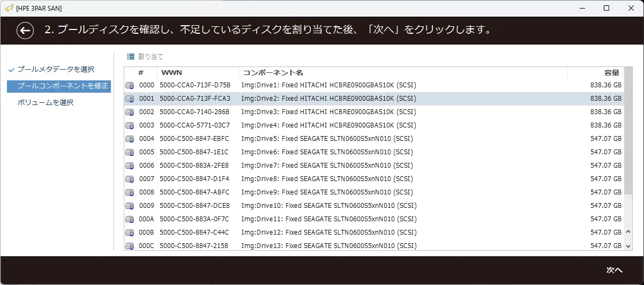Click 547.07 GB capacity of drive 000C
The width and height of the screenshot is (644, 285).
606,246
